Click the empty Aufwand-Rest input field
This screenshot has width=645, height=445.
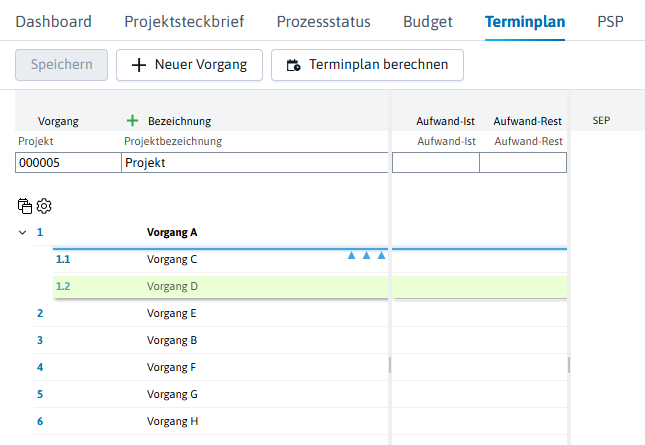coord(523,162)
